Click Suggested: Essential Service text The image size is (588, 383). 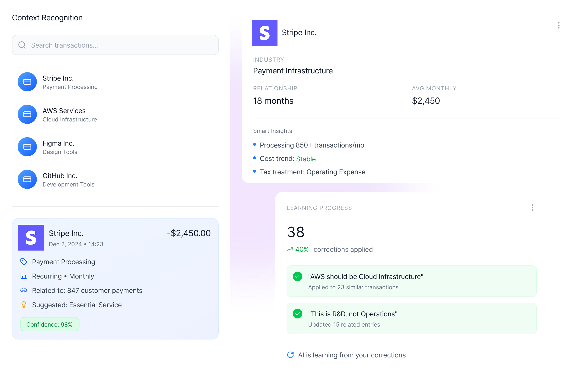[77, 305]
